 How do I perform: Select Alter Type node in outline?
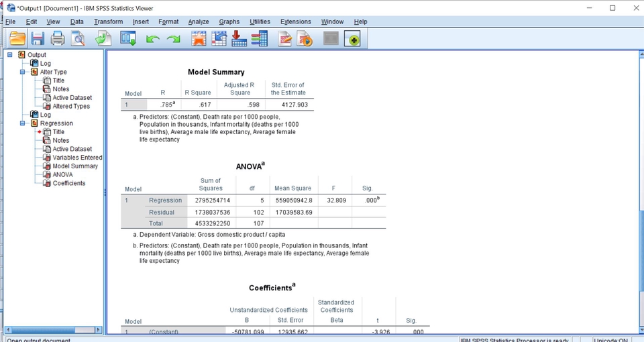tap(54, 72)
